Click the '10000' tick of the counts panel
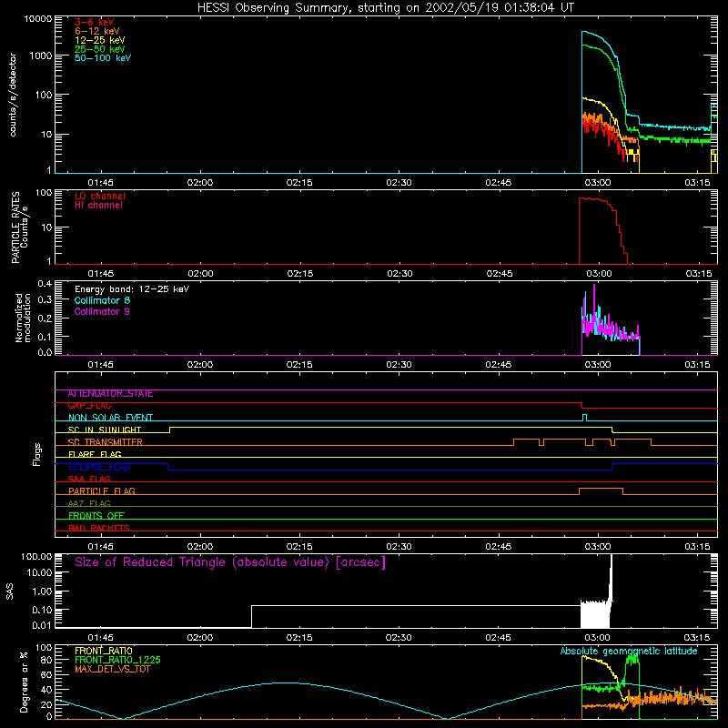 coord(38,19)
